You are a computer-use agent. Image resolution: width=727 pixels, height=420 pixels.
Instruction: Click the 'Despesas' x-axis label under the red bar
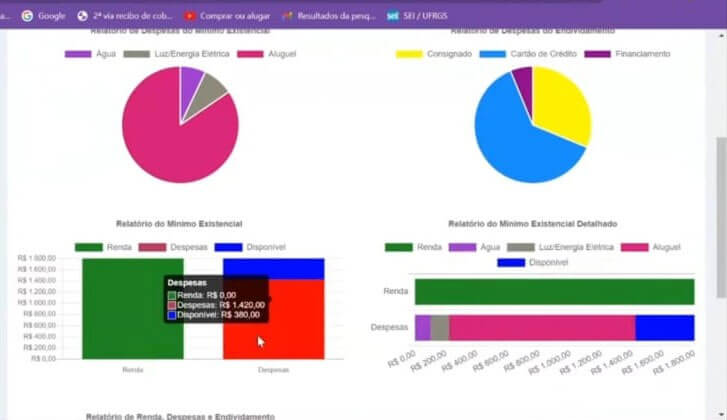tap(274, 370)
